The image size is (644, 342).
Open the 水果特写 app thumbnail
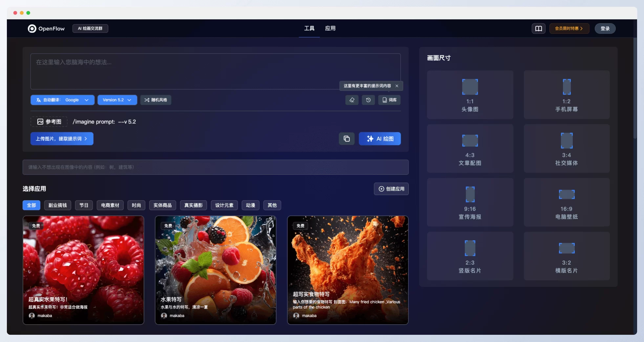click(215, 270)
